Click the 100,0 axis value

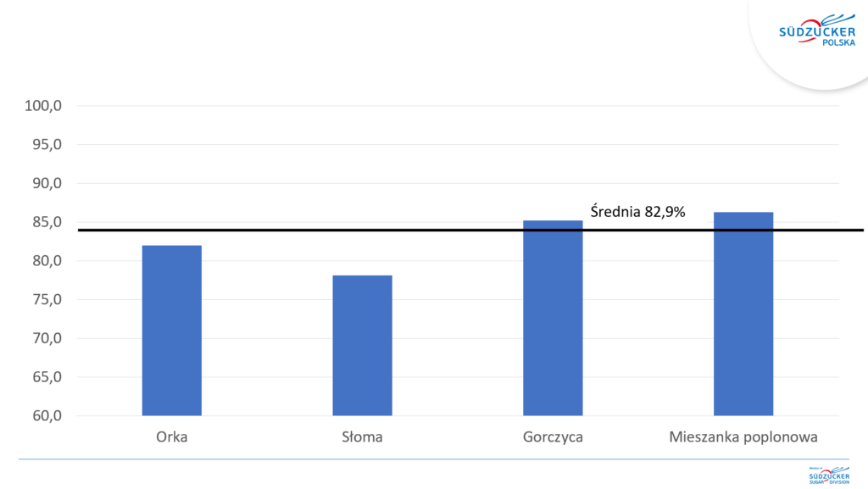pyautogui.click(x=43, y=106)
